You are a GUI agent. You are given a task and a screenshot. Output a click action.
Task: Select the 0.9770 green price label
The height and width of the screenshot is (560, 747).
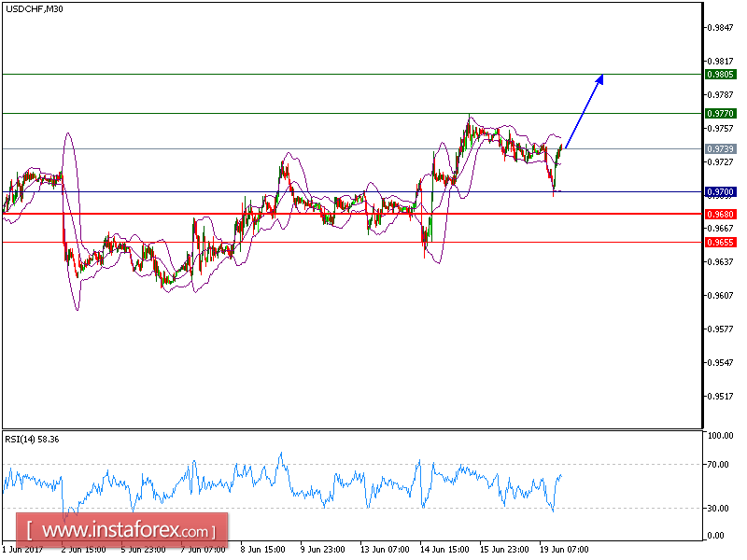coord(720,113)
